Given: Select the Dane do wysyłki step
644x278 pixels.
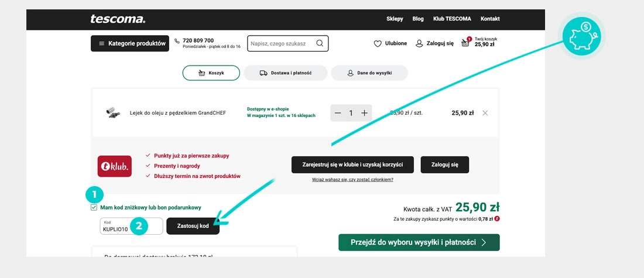Looking at the screenshot, I should pos(369,73).
